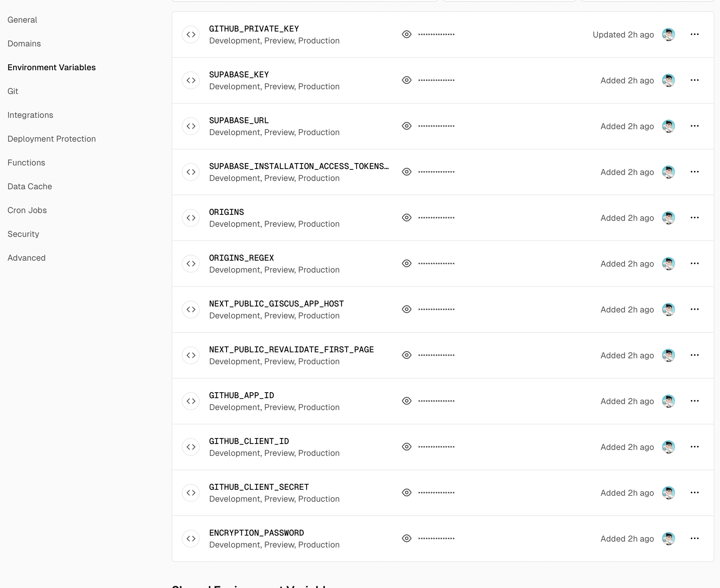
Task: Click user avatar on SUPABASE_KEY row
Action: pyautogui.click(x=668, y=80)
